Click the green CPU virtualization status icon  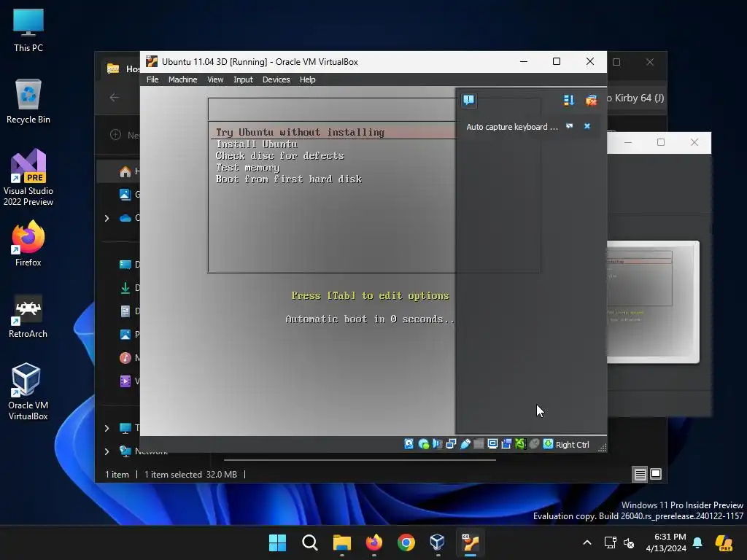[520, 444]
